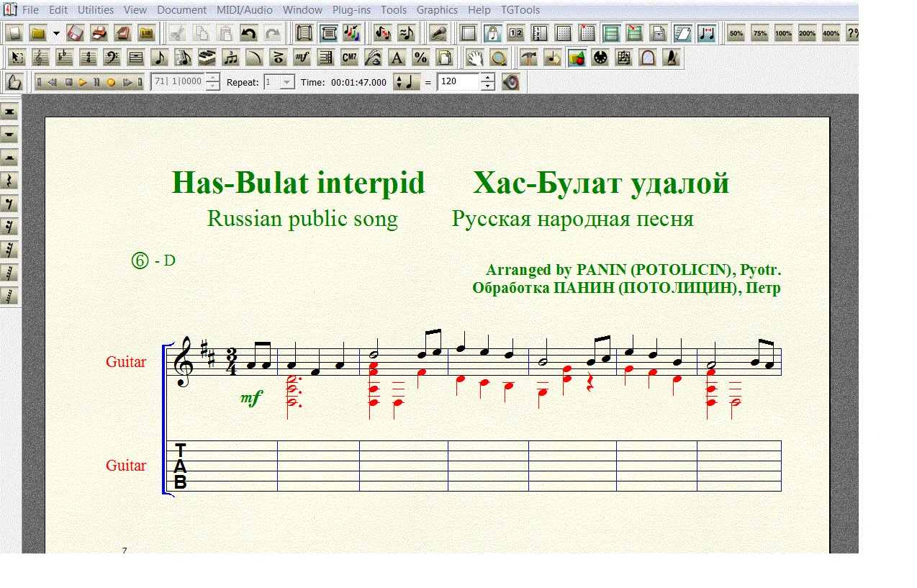The width and height of the screenshot is (917, 588).
Task: Select the Tuplet tool
Action: tap(230, 58)
